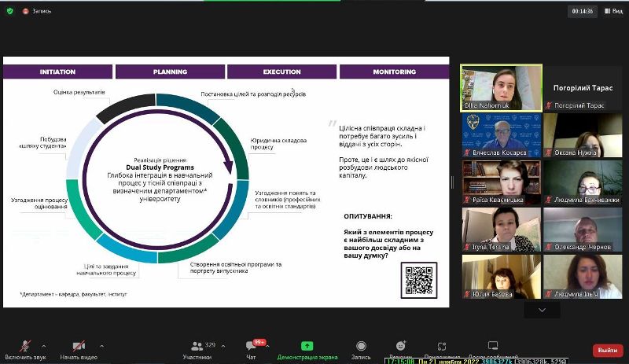Click the chat 99+ unread badge
629x364 pixels.
(x=259, y=342)
